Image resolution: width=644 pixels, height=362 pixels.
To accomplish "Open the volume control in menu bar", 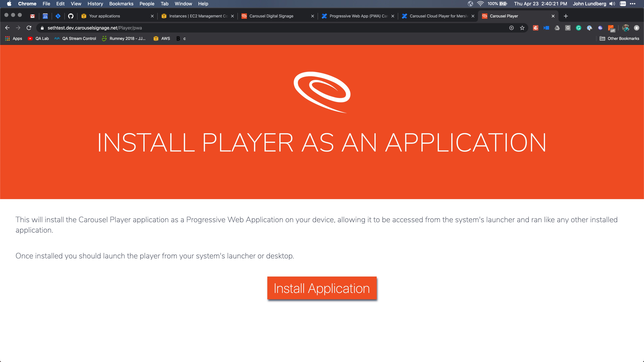I will (612, 4).
